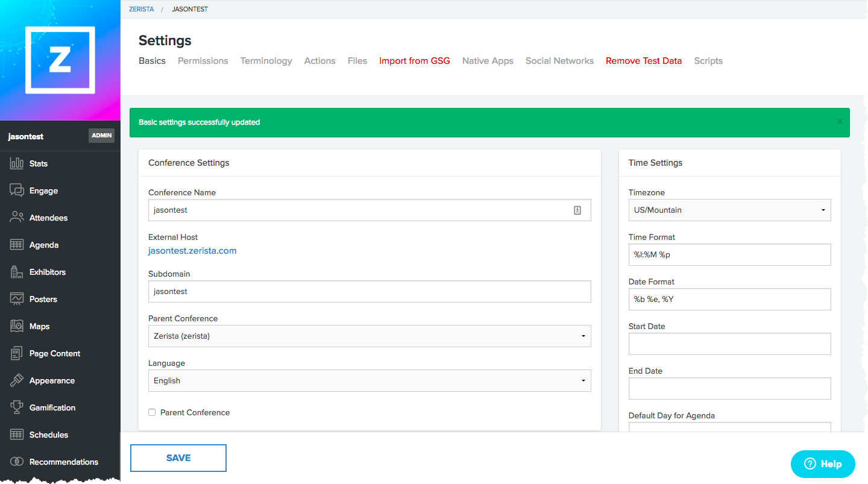Switch to the Permissions tab
The width and height of the screenshot is (868, 484).
[x=203, y=61]
